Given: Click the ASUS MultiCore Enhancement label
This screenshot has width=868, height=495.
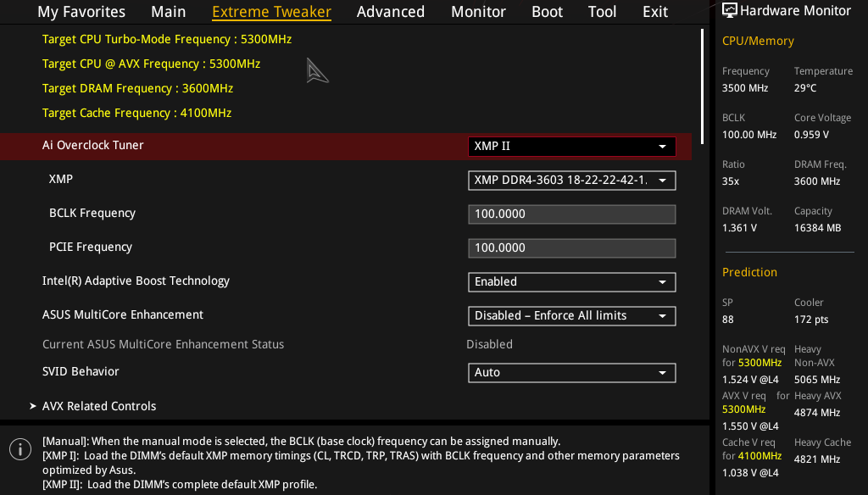Looking at the screenshot, I should 123,314.
